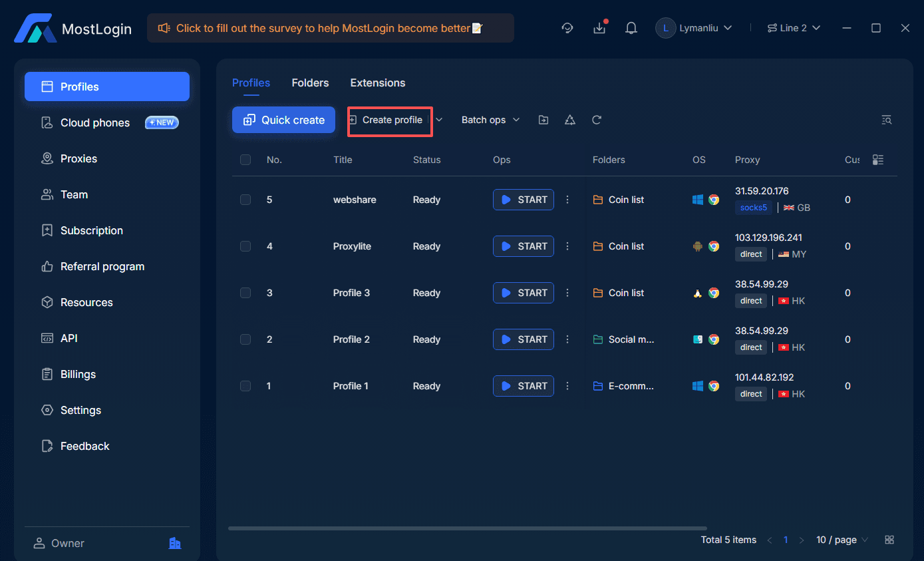The width and height of the screenshot is (924, 561).
Task: Click the refresh icon in toolbar
Action: 597,120
